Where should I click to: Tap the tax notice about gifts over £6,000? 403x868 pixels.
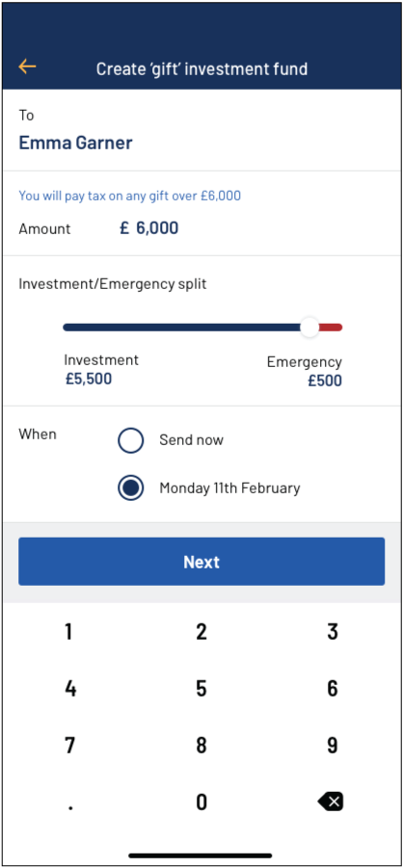[130, 196]
